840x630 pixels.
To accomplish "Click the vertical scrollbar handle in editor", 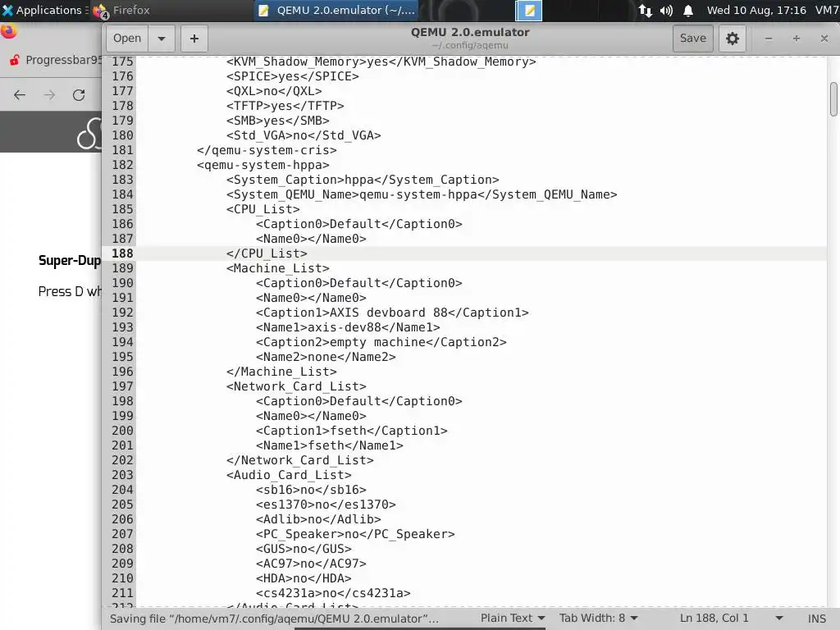I will click(x=833, y=99).
